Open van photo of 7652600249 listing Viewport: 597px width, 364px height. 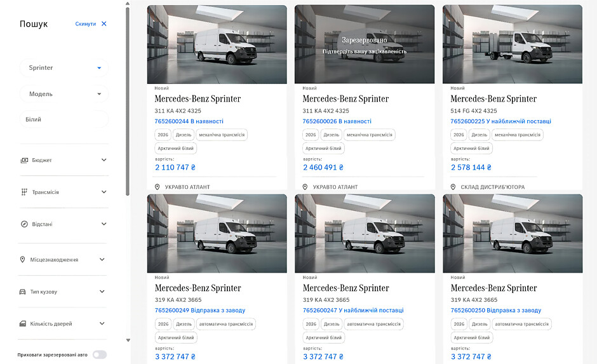coord(217,233)
